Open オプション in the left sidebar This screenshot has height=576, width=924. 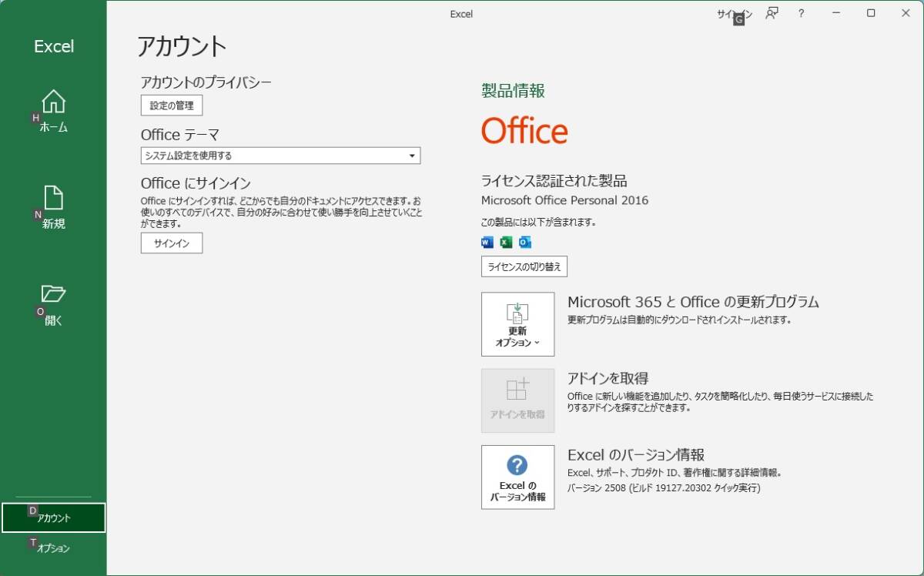[x=54, y=548]
